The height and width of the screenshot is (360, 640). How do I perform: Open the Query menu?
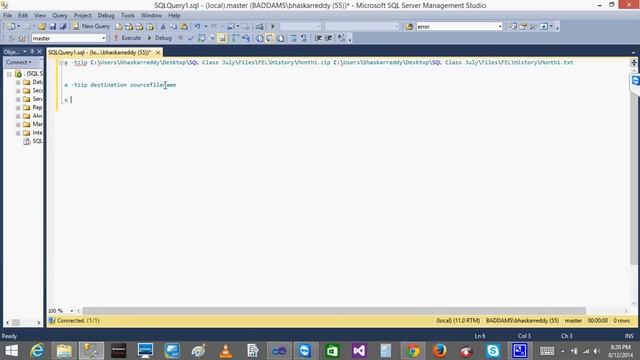60,15
